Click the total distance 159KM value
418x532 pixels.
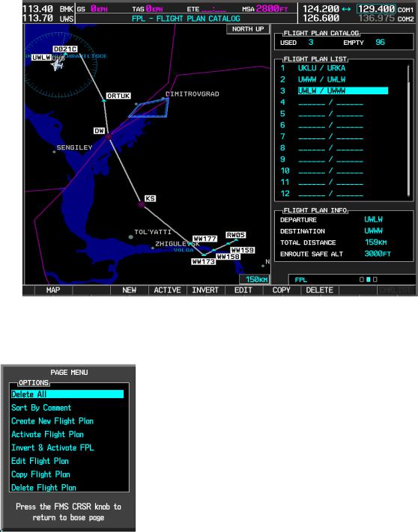(x=375, y=242)
